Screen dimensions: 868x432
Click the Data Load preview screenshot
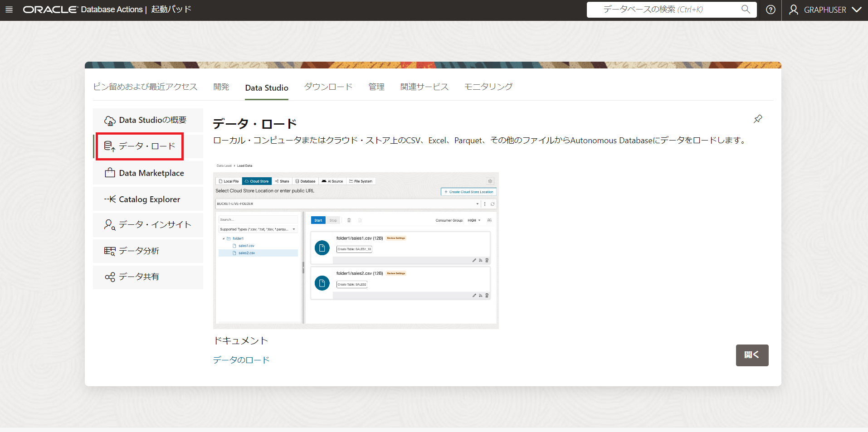point(356,250)
